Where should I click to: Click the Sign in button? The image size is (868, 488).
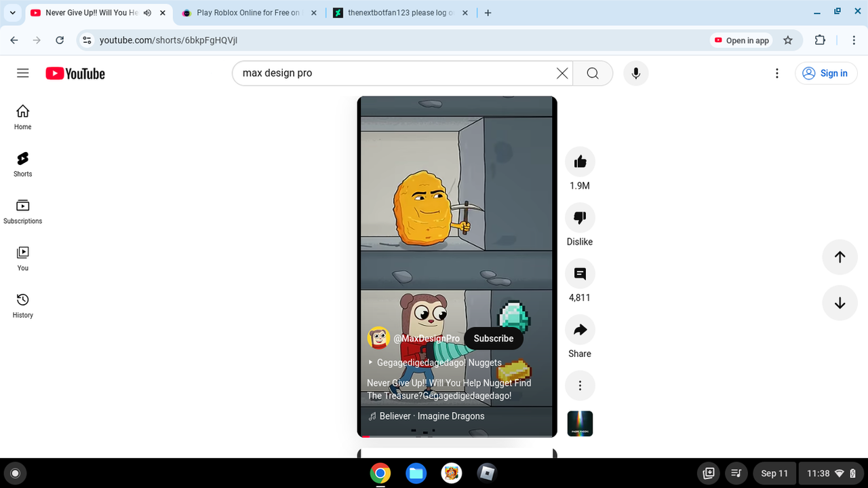point(826,73)
